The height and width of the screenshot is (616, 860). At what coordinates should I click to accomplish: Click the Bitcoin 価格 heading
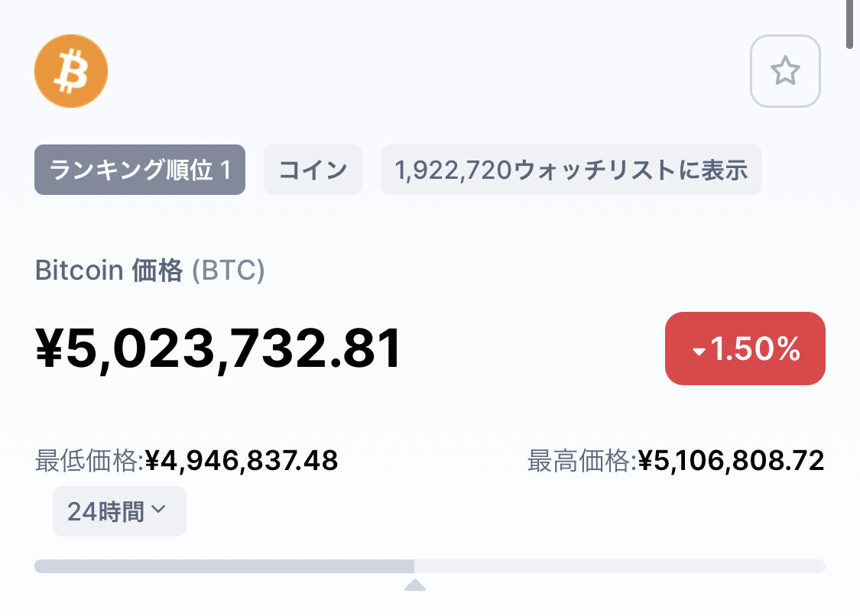pos(109,271)
